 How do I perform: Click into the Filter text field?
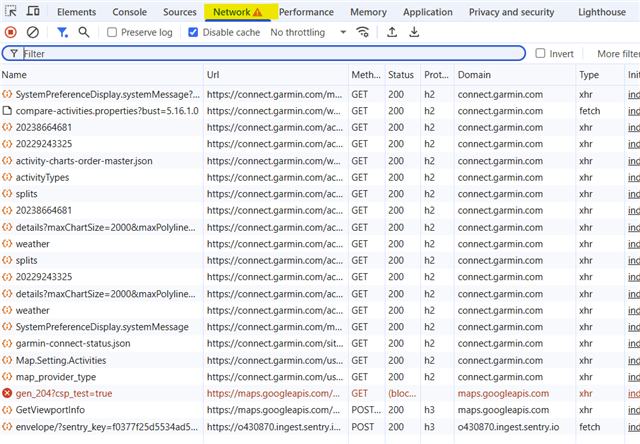coord(270,53)
